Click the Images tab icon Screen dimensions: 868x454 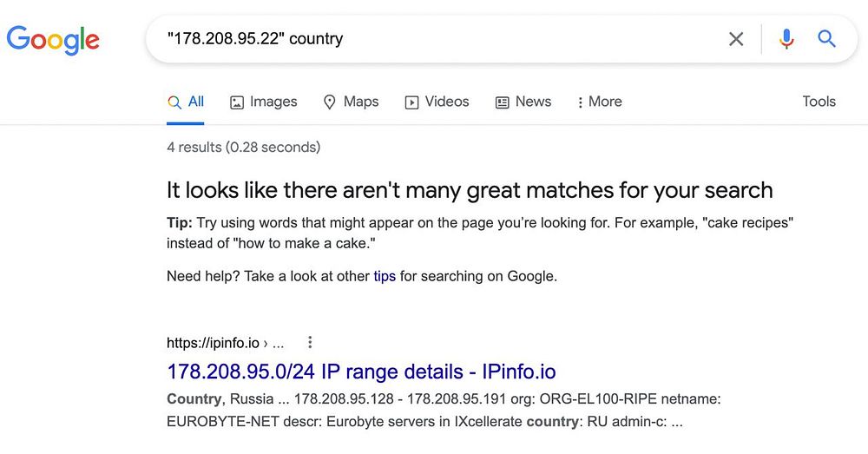[237, 102]
